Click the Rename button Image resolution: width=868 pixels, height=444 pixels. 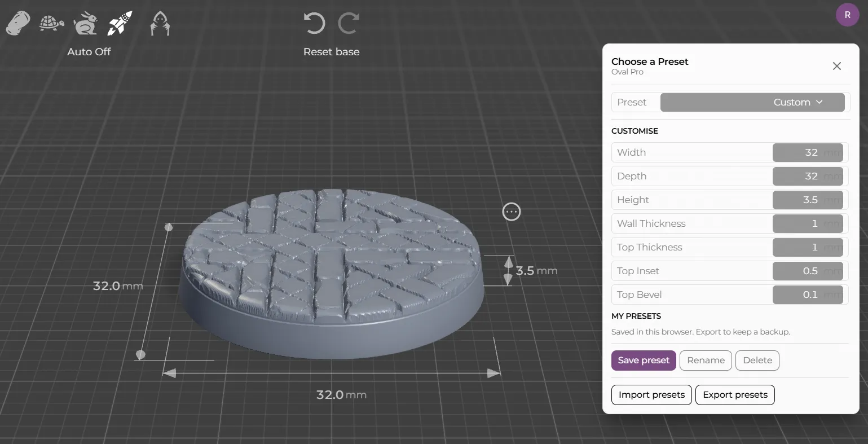(706, 361)
